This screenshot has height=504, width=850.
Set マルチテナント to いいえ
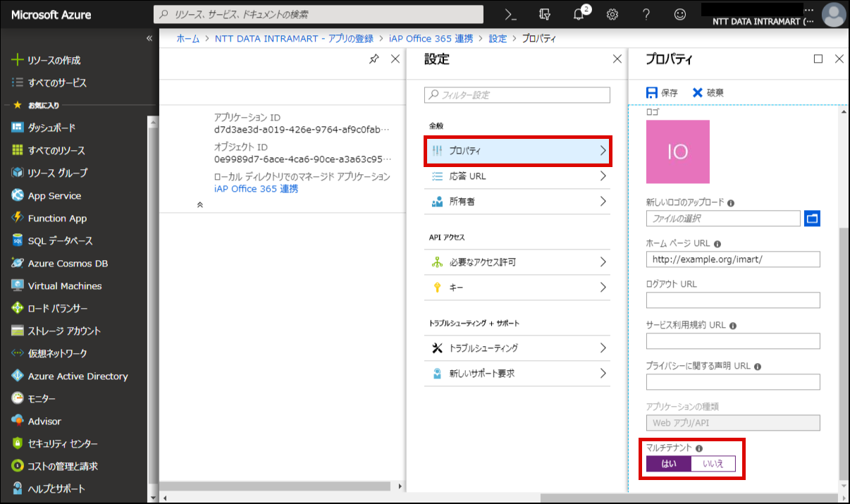tap(713, 464)
